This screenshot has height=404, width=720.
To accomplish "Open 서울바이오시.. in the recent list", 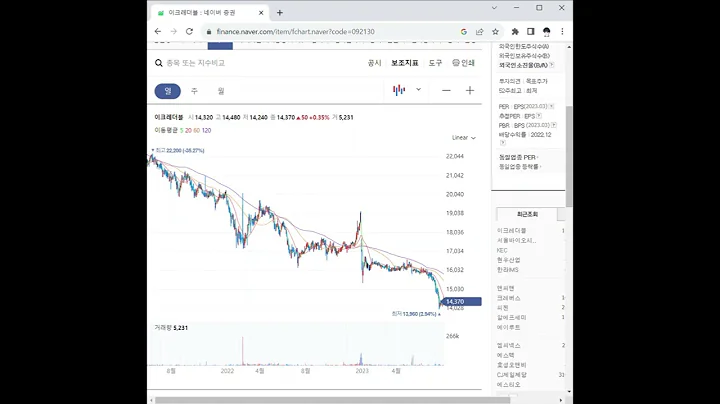I will click(517, 241).
